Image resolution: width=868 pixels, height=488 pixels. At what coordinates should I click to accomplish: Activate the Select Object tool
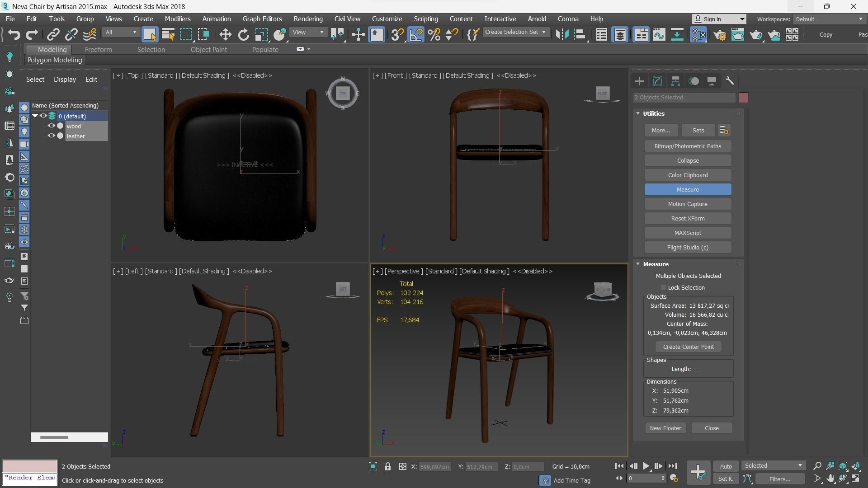(150, 34)
